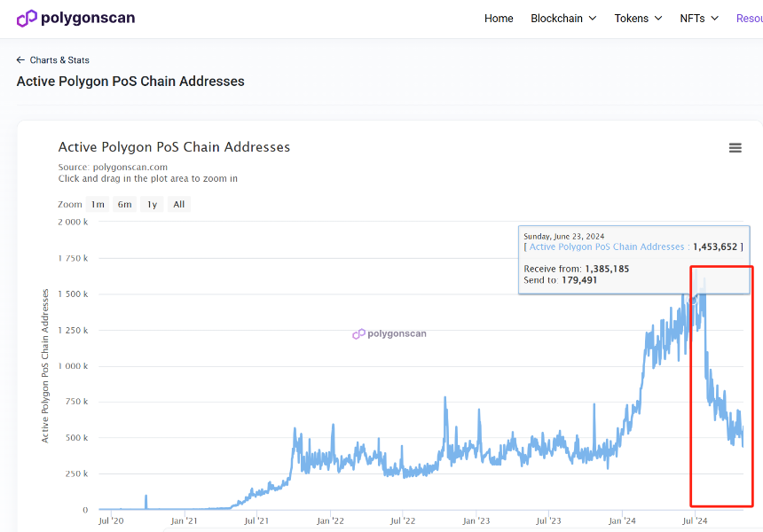The image size is (763, 532).
Task: Set chart zoom to 1y
Action: (x=152, y=204)
